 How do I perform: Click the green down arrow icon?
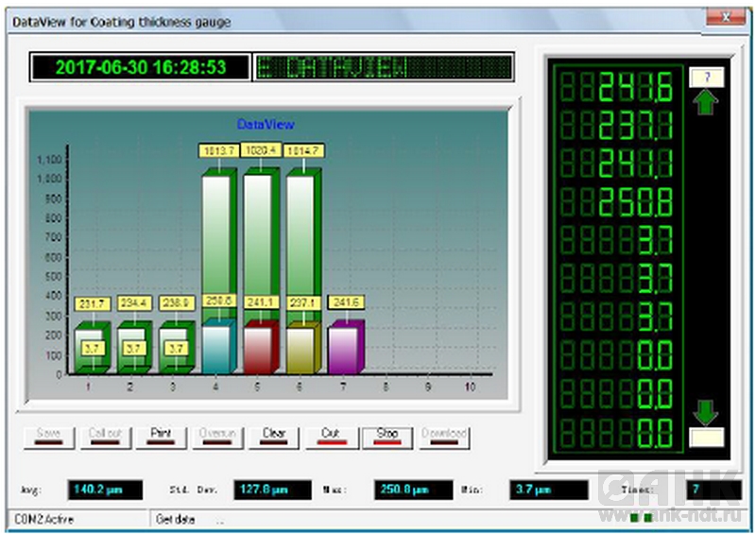[x=705, y=413]
